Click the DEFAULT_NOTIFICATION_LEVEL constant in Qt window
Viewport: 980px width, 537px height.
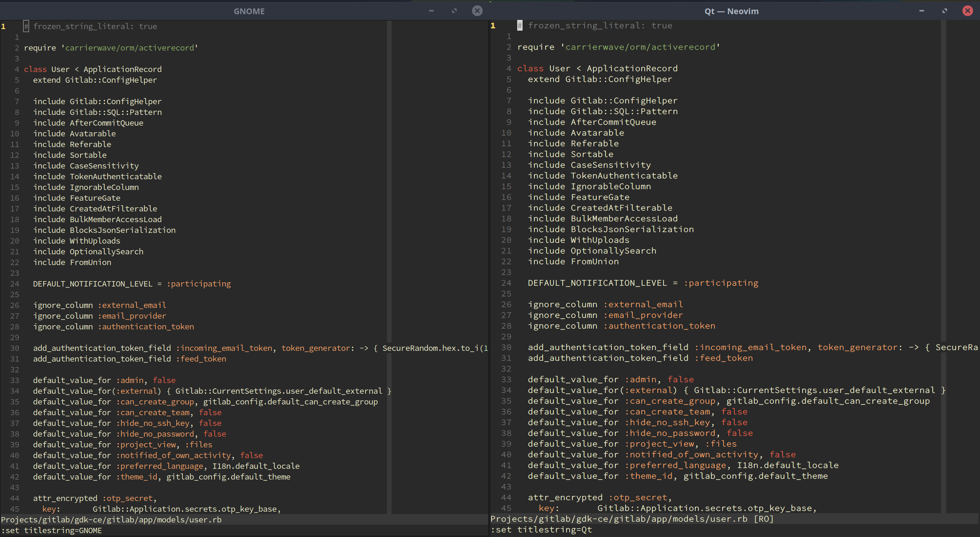tap(596, 283)
